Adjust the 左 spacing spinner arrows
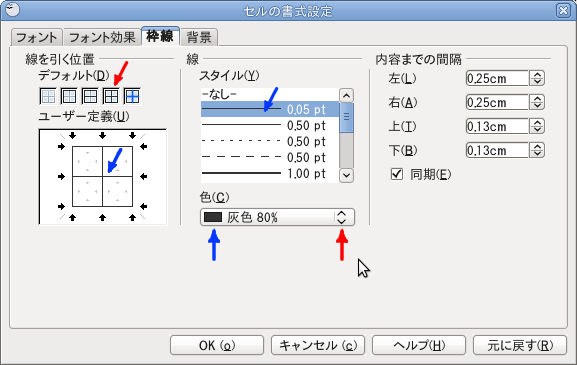The image size is (577, 365). point(537,78)
